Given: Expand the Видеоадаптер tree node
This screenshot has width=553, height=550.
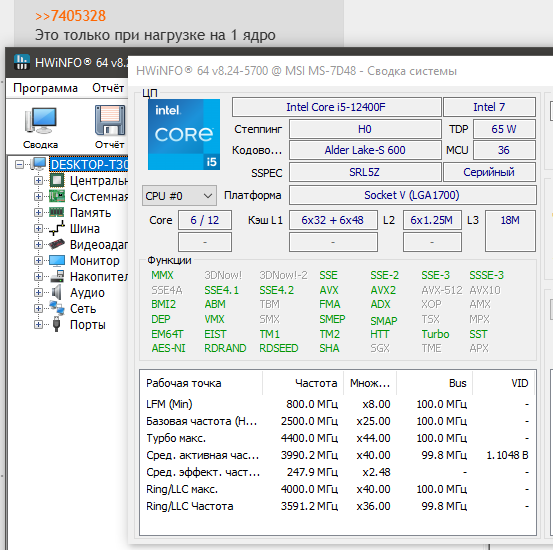Looking at the screenshot, I should (38, 244).
